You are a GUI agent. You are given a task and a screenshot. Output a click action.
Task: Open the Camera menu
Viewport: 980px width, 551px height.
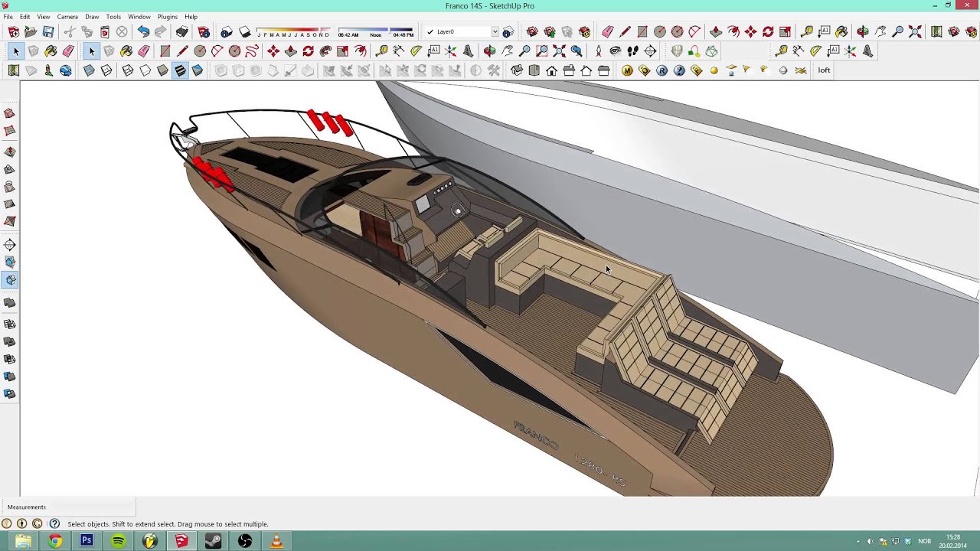point(67,17)
